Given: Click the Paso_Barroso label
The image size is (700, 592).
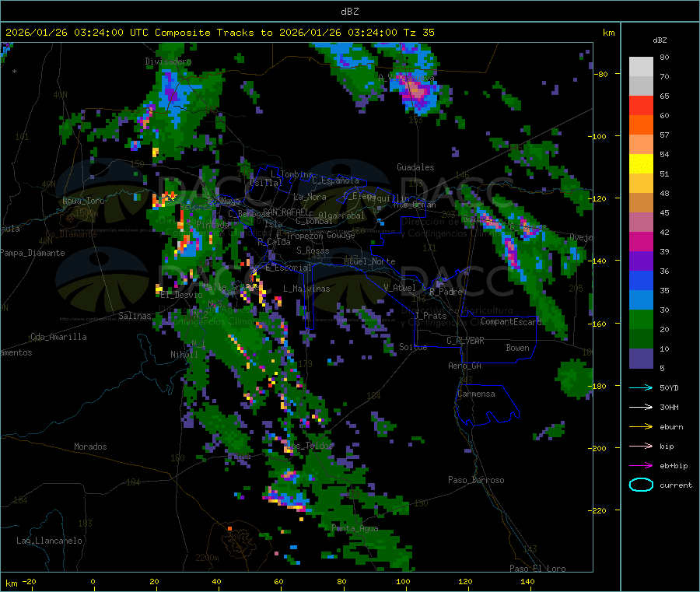Looking at the screenshot, I should tap(476, 480).
